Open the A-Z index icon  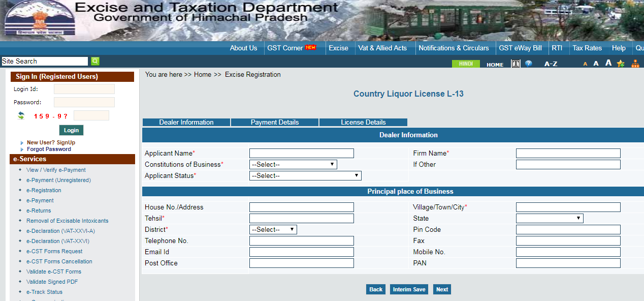coord(551,64)
